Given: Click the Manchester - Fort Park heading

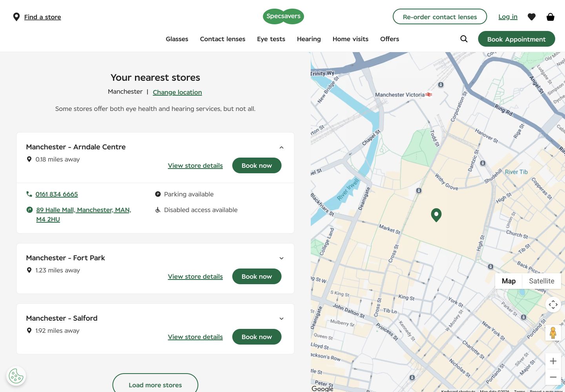Looking at the screenshot, I should coord(66,258).
